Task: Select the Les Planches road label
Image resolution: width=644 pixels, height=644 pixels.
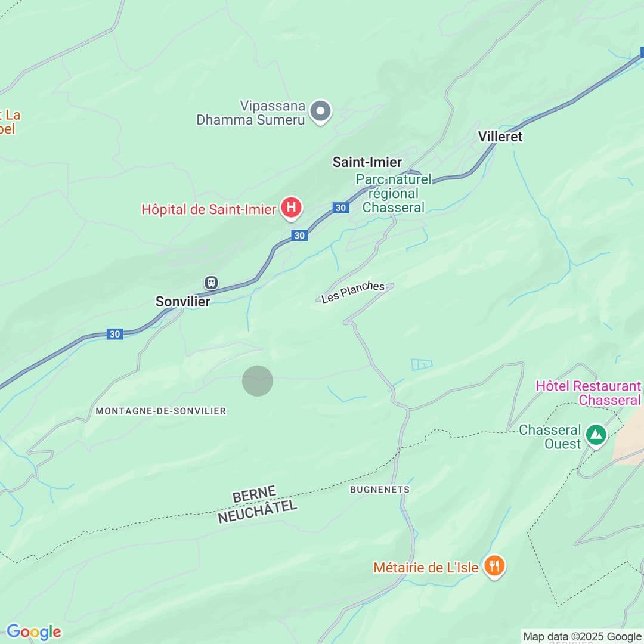Action: (x=353, y=292)
